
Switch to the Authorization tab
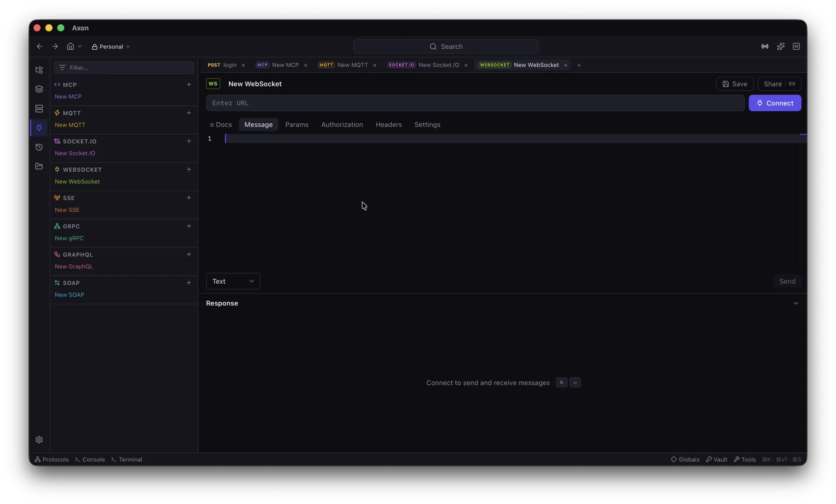(x=342, y=125)
